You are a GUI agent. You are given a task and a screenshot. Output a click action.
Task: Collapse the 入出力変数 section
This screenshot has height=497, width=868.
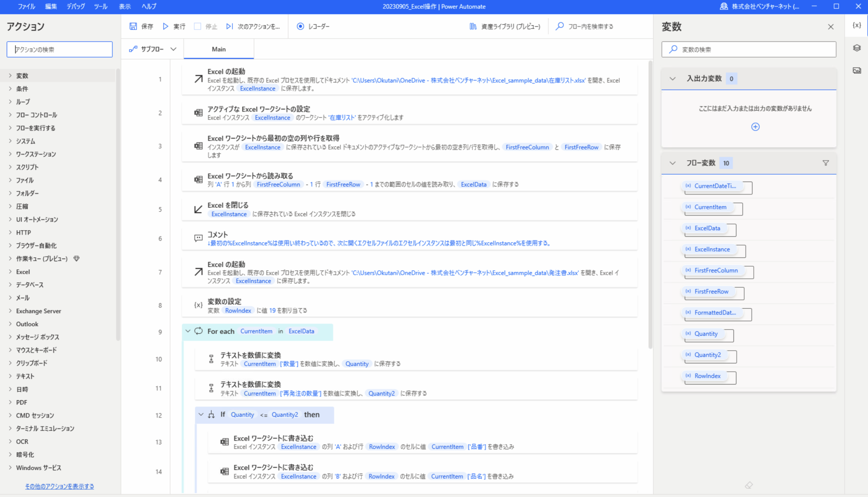(x=672, y=78)
